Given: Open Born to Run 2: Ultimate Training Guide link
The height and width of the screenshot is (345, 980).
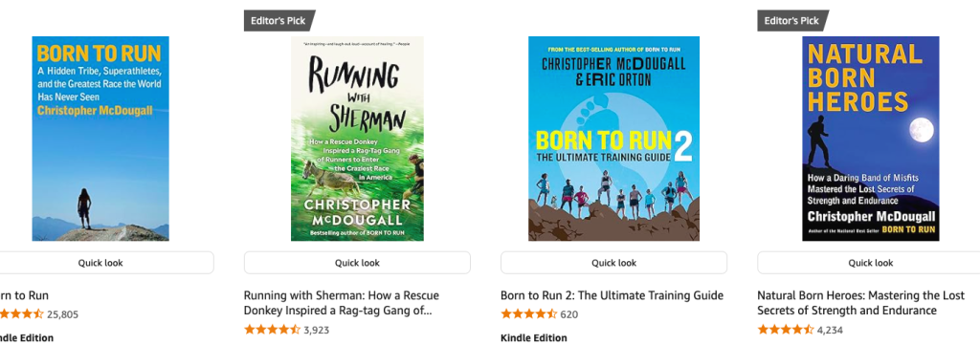Looking at the screenshot, I should click(612, 295).
